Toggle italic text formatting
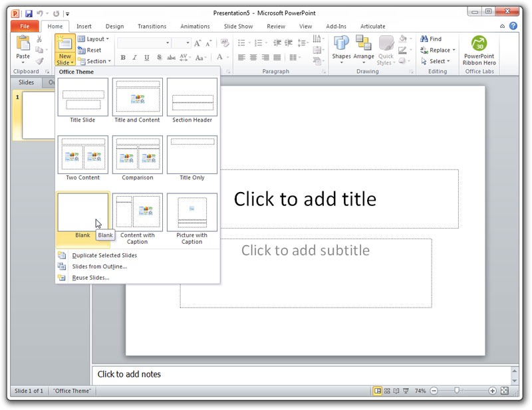This screenshot has height=410, width=532. (134, 58)
